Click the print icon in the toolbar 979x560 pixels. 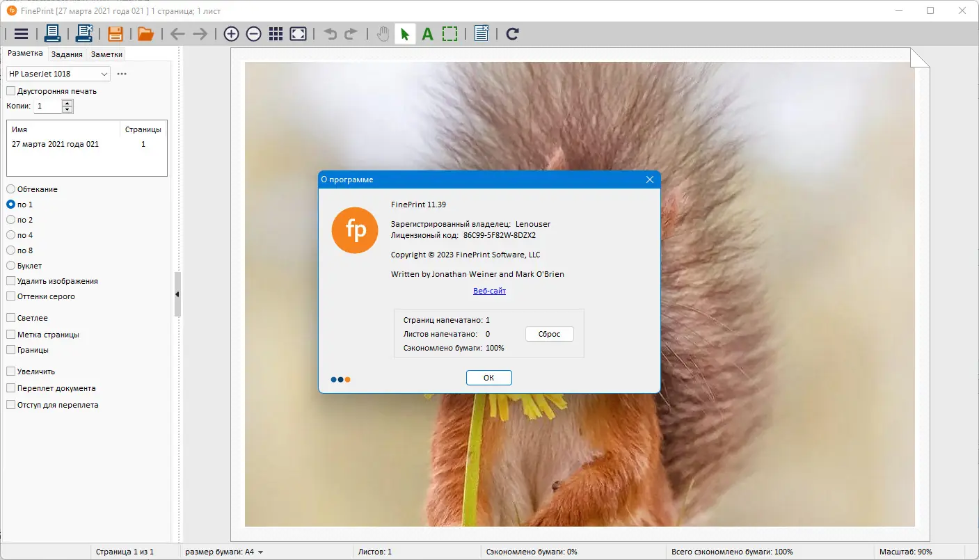(x=52, y=33)
